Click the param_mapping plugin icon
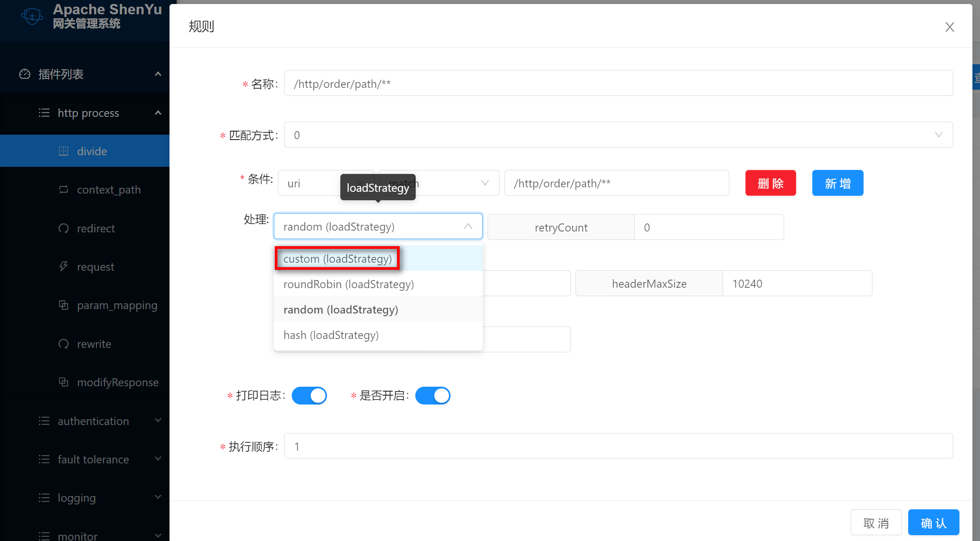 coord(63,305)
